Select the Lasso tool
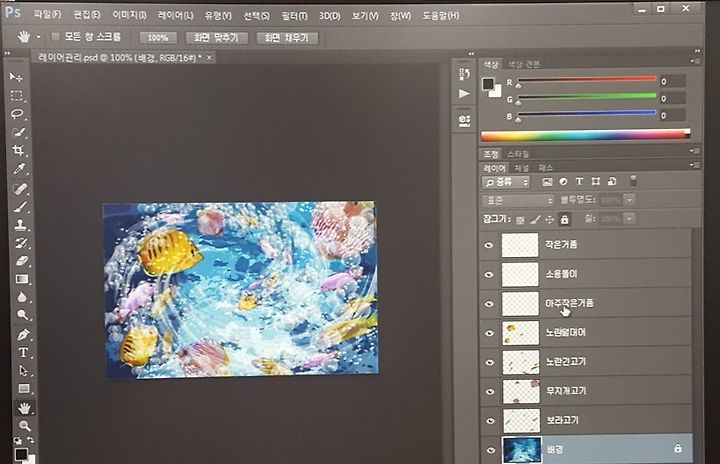This screenshot has height=464, width=720. tap(17, 114)
